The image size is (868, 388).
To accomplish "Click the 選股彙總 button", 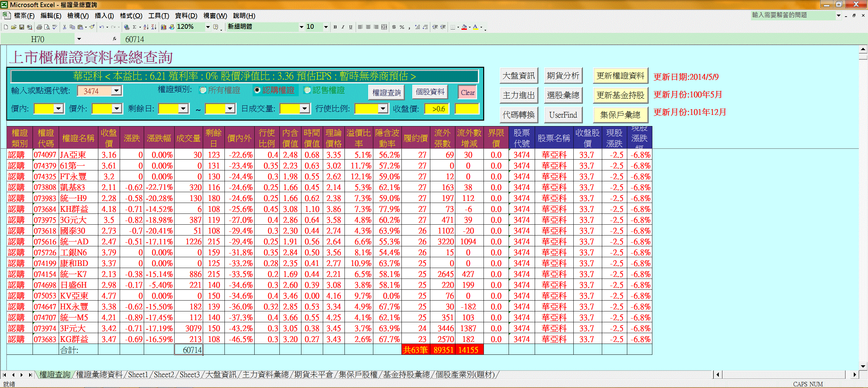I will coord(563,96).
